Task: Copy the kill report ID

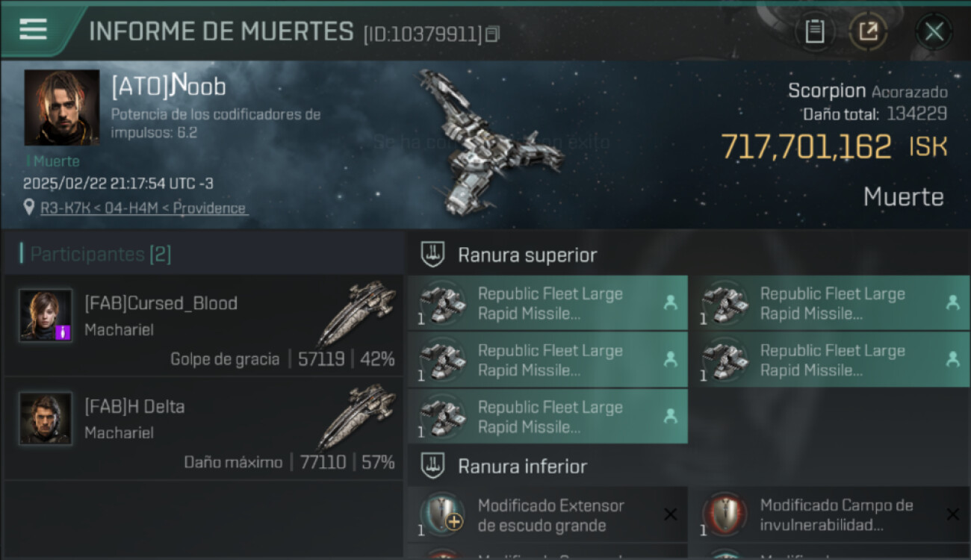Action: click(491, 34)
